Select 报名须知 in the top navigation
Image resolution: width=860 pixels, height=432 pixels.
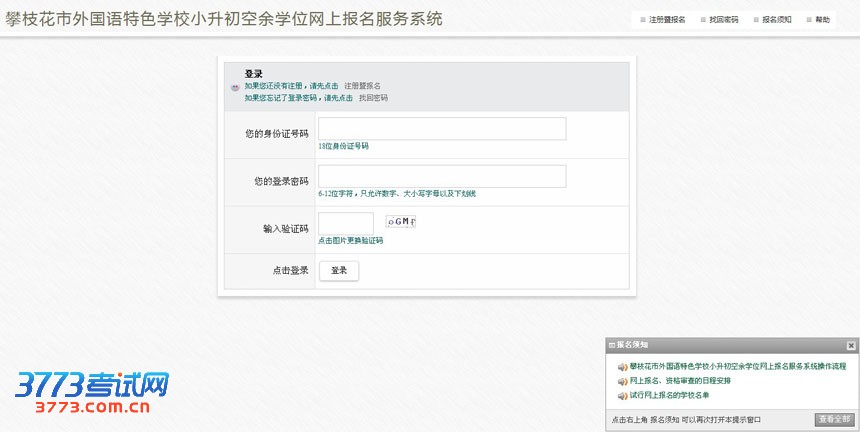tap(776, 20)
